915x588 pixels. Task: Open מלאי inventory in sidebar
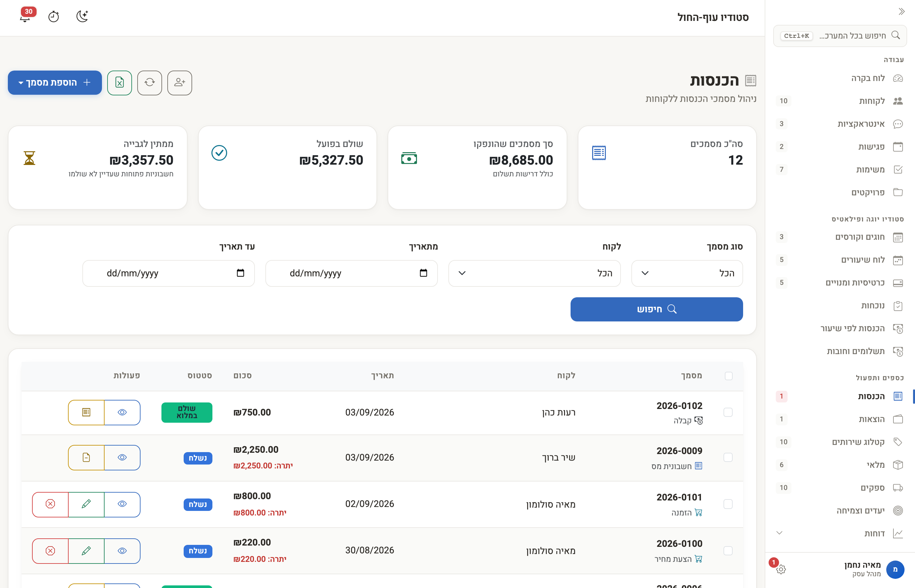tap(840, 465)
